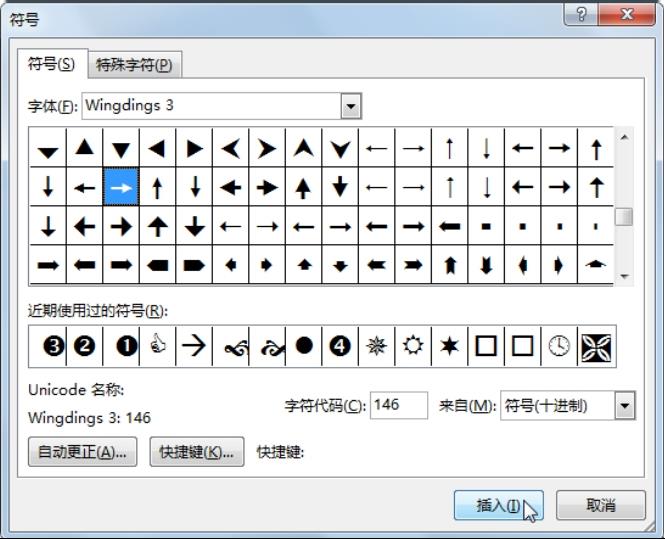665x539 pixels.
Task: Click the 自动更正(A)... button
Action: [x=82, y=452]
